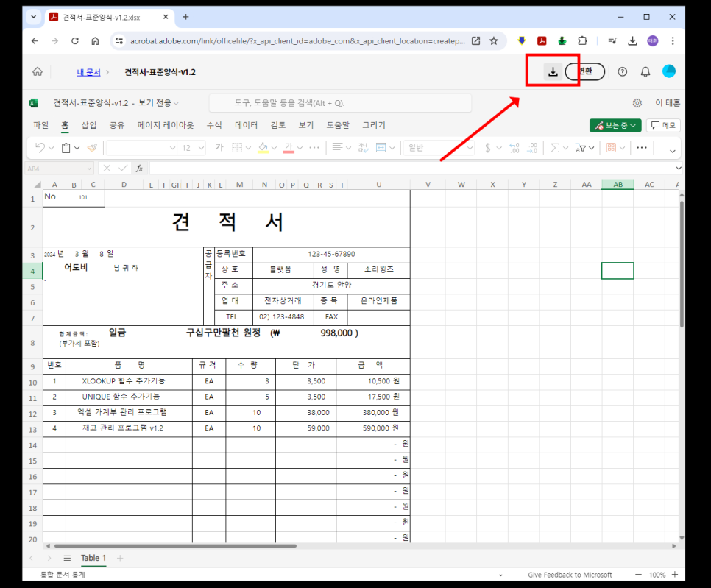Viewport: 711px width, 588px height.
Task: Click the name box showing AB4
Action: (x=59, y=169)
